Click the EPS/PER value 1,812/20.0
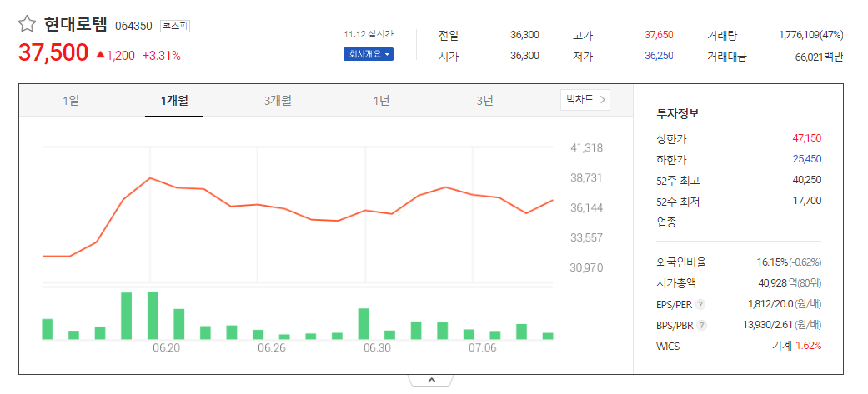The height and width of the screenshot is (394, 868). tap(770, 304)
